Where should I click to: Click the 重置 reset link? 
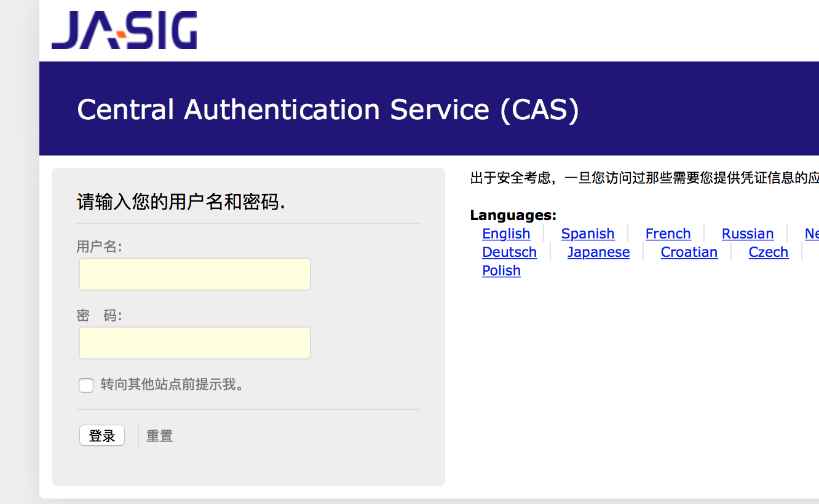click(159, 436)
